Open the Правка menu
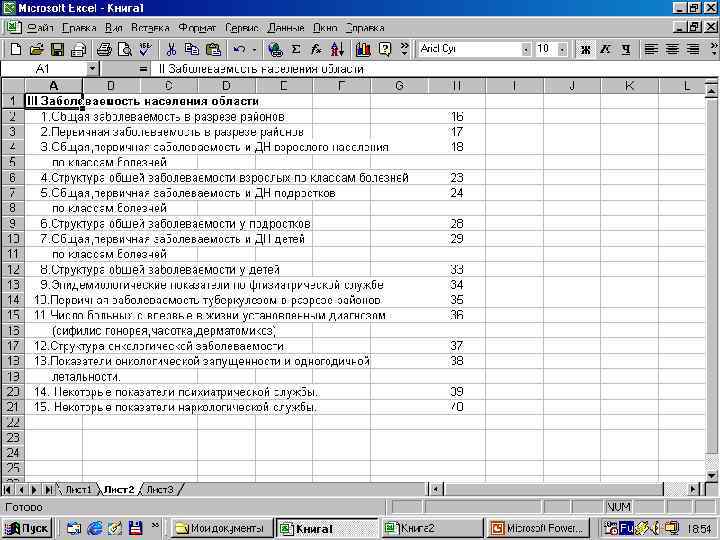 point(79,28)
